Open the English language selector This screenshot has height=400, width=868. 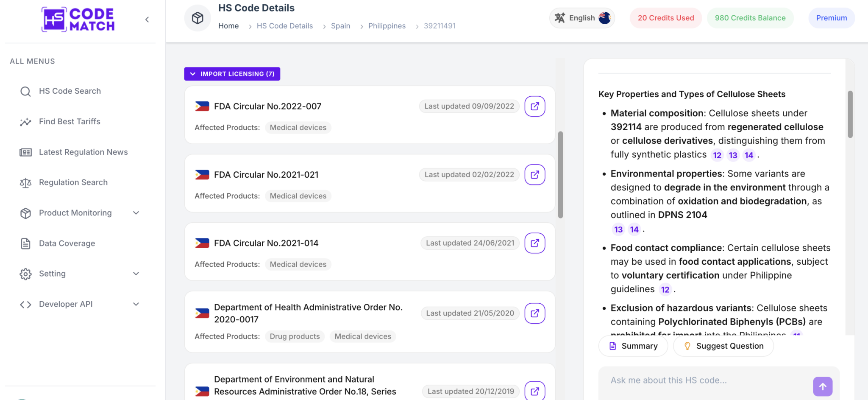coord(582,18)
